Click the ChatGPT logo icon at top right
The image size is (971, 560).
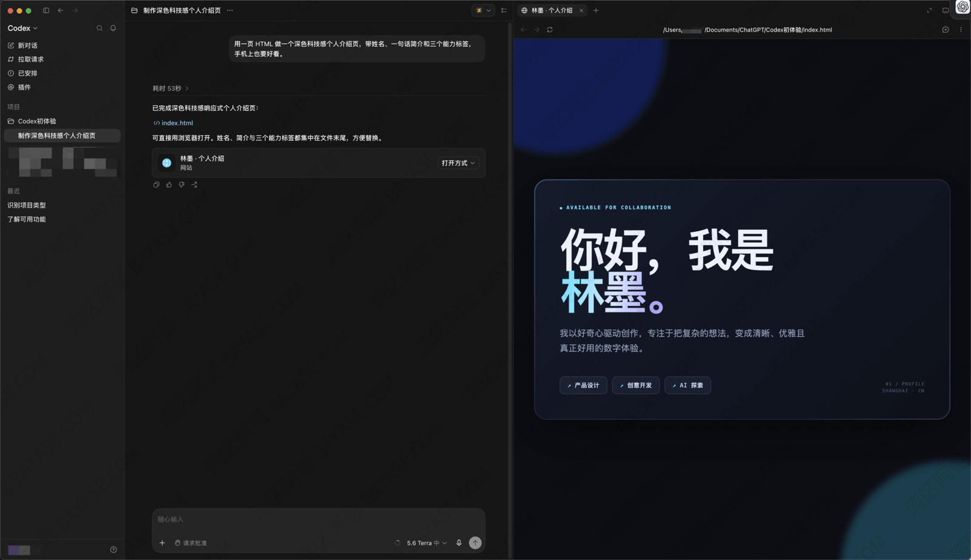tap(963, 7)
